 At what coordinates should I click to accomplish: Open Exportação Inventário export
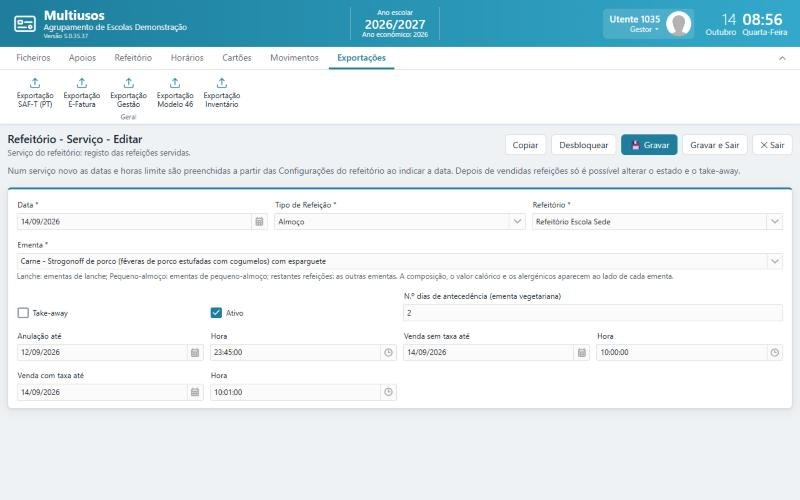click(x=221, y=93)
